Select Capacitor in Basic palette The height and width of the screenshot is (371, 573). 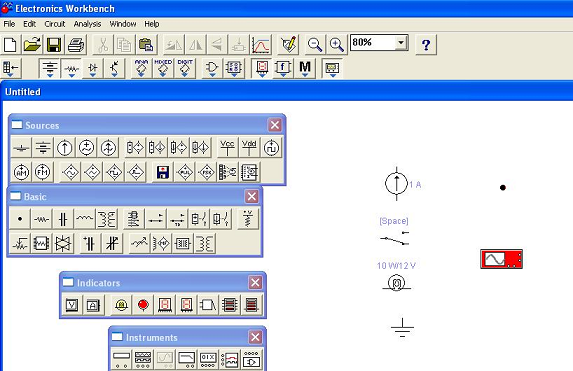(63, 219)
